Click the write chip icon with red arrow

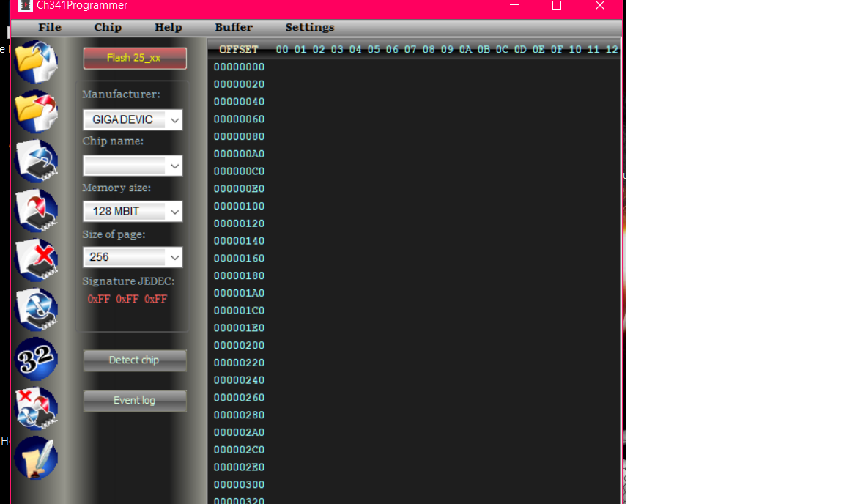click(36, 210)
